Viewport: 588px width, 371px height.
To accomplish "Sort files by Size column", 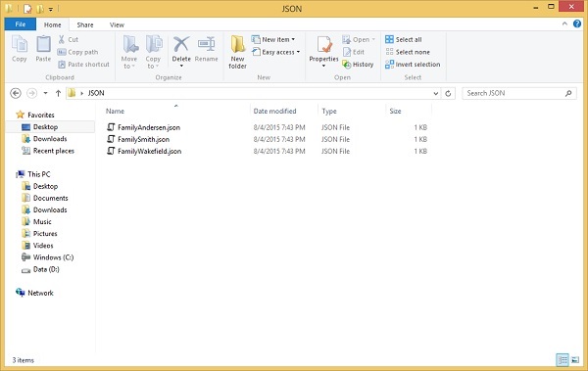I will coord(395,111).
